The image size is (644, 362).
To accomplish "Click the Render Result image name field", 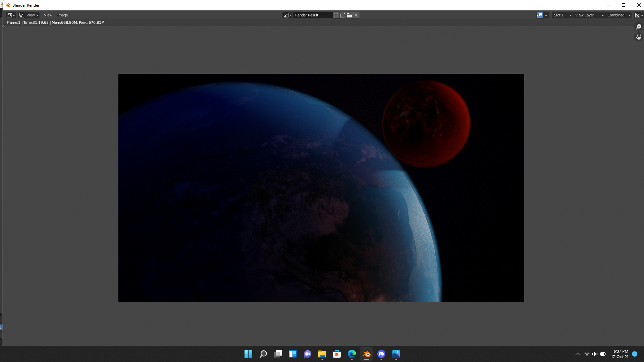I will (313, 15).
